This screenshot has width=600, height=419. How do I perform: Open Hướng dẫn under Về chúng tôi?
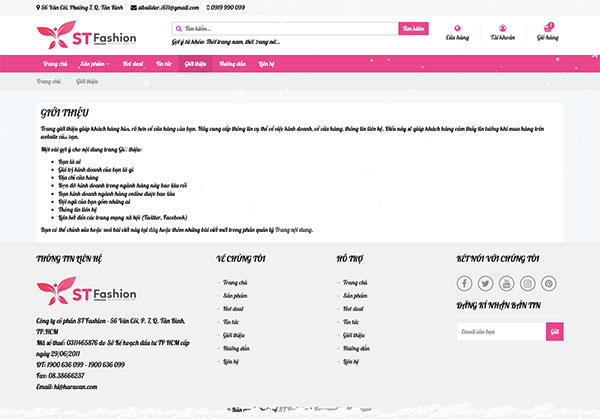[x=236, y=349]
